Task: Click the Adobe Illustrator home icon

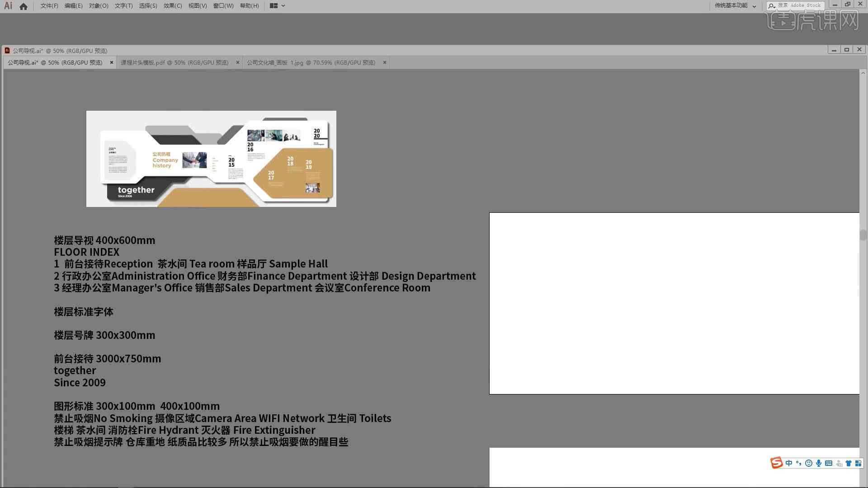Action: [23, 5]
